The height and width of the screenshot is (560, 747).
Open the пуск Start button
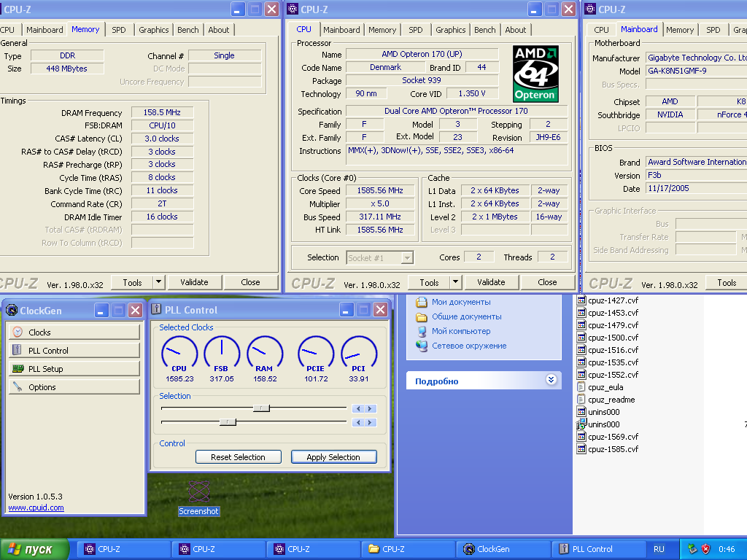[34, 550]
